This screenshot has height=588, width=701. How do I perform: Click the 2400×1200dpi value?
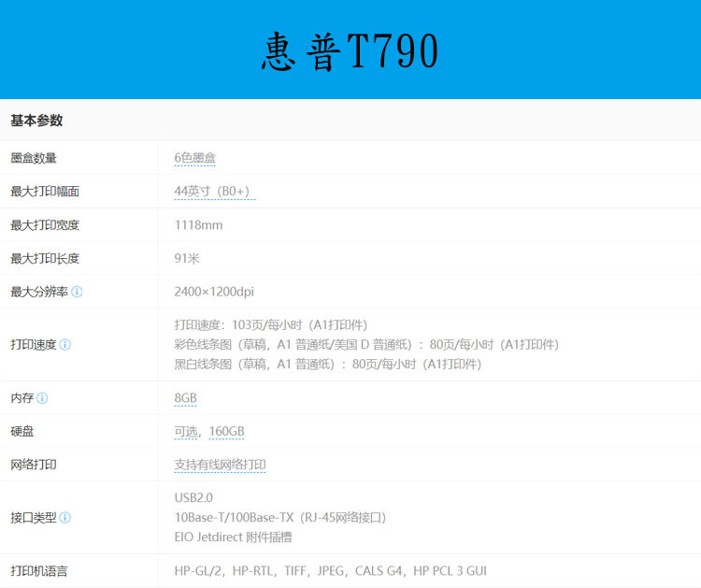pyautogui.click(x=214, y=292)
